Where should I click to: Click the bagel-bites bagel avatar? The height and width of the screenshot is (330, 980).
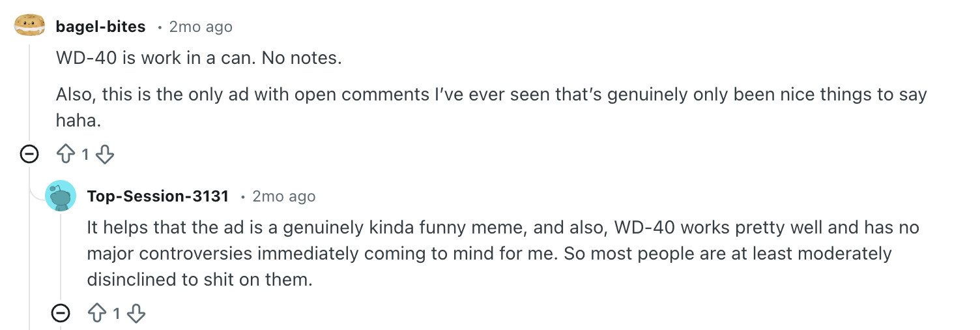[x=29, y=27]
